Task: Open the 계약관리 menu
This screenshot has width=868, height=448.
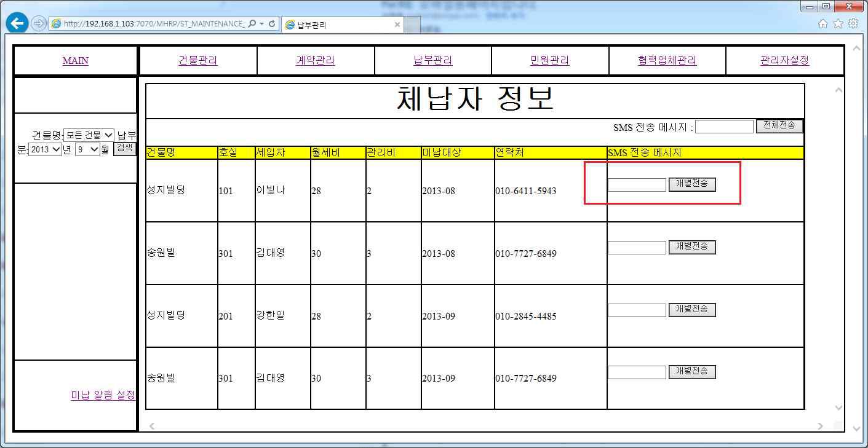Action: [315, 60]
